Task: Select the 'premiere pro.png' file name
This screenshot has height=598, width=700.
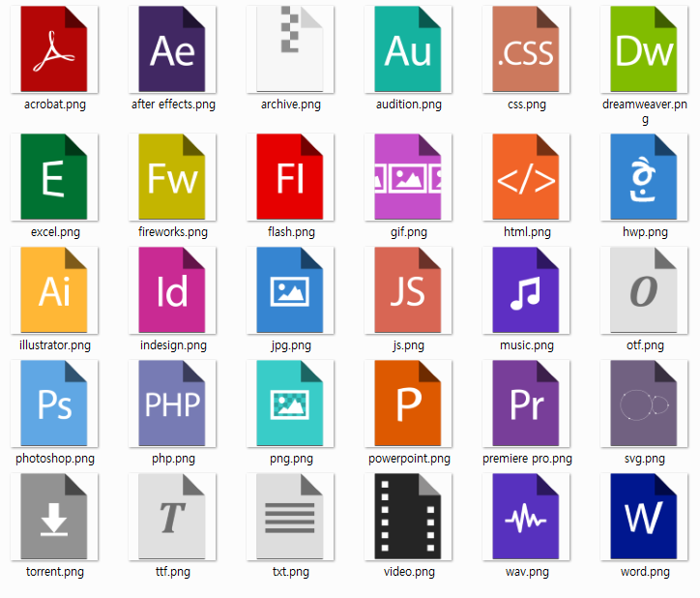Action: (x=527, y=459)
